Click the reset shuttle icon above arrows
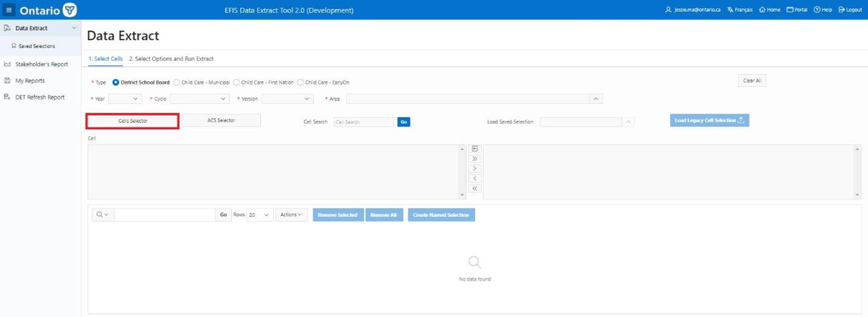The width and height of the screenshot is (868, 317). click(475, 149)
